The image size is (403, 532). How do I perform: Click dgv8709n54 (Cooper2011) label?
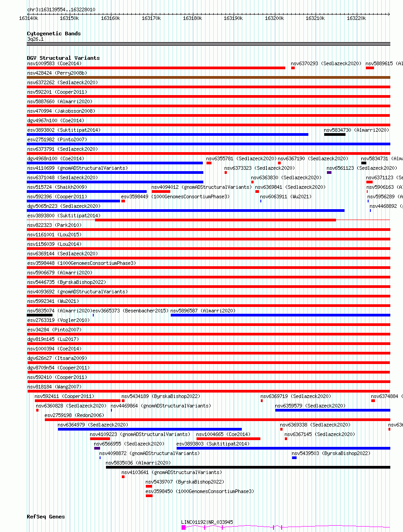pyautogui.click(x=58, y=368)
